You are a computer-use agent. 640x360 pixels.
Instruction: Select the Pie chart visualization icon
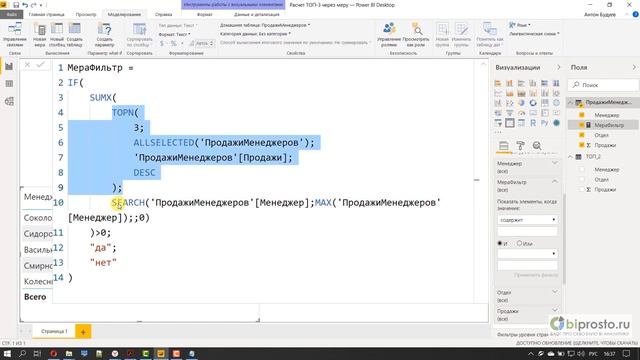pos(521,103)
